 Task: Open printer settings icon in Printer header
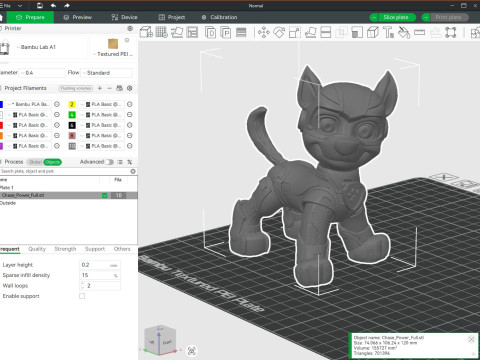tap(130, 28)
